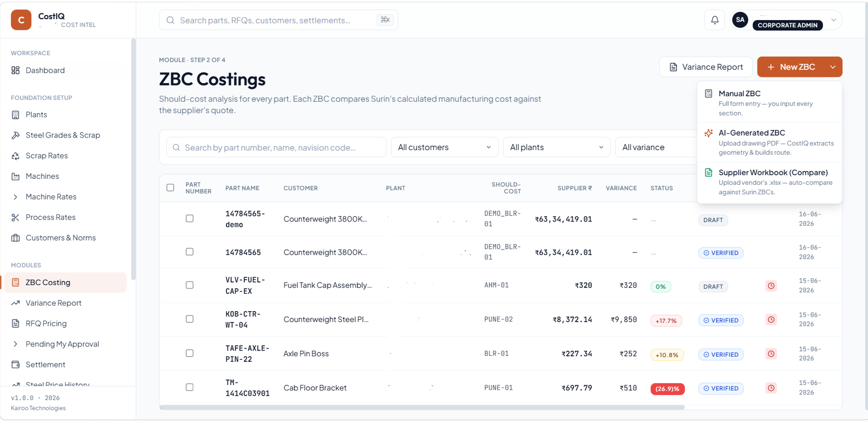The image size is (868, 421).
Task: Click the VERIFIED status in Axle Pin Boss row
Action: [721, 355]
